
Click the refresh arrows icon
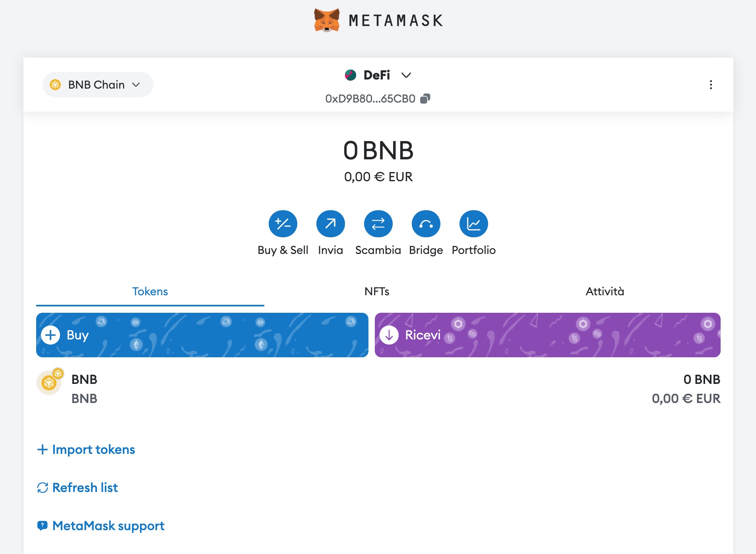[43, 488]
